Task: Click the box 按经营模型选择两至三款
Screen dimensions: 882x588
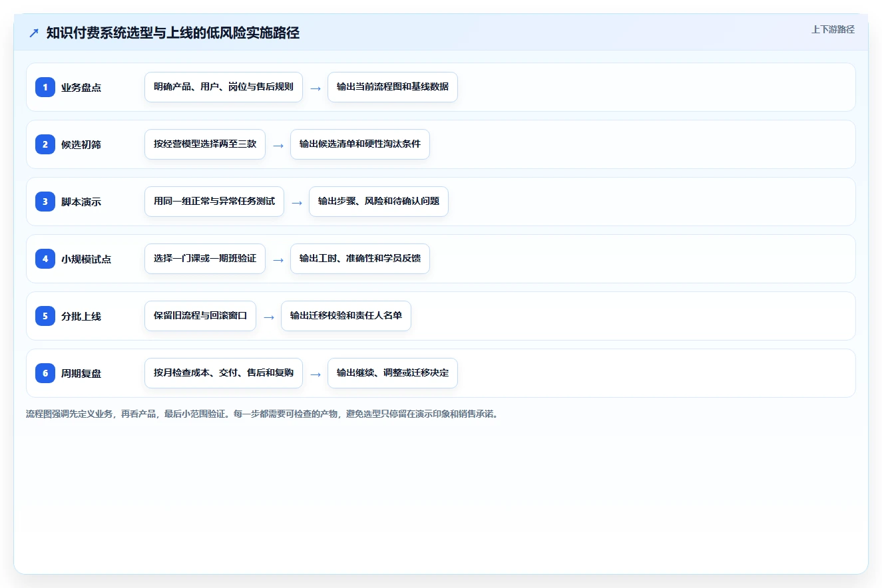Action: point(205,144)
